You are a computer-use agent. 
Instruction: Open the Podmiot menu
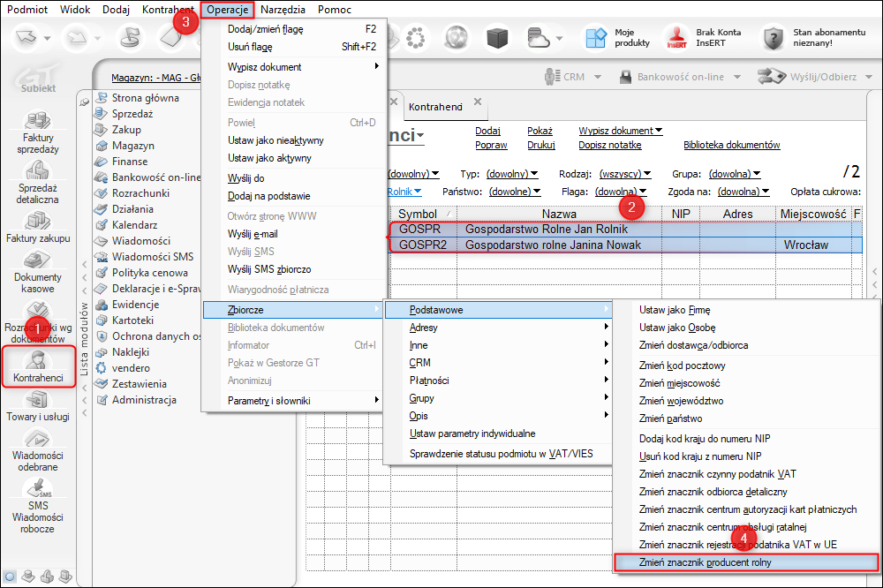pos(27,10)
